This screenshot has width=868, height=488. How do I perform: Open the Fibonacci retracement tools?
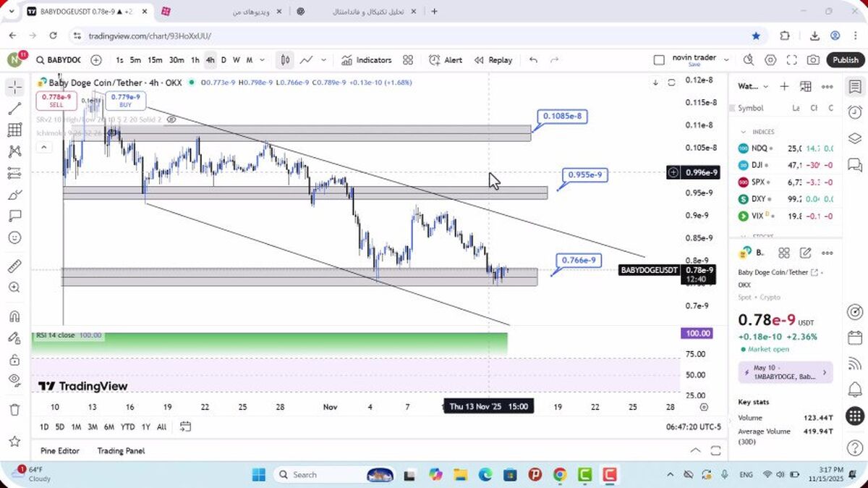pos(14,130)
